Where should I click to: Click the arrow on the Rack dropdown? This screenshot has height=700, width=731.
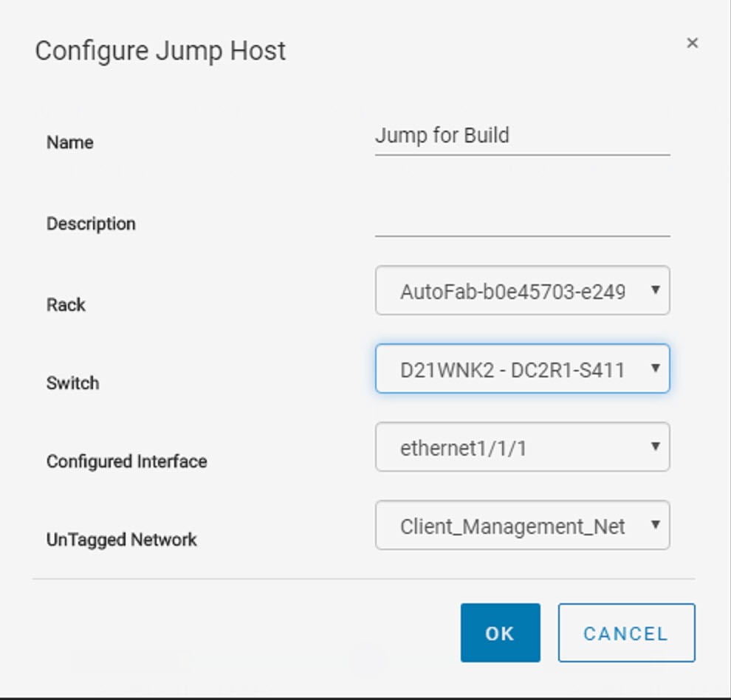[x=655, y=290]
